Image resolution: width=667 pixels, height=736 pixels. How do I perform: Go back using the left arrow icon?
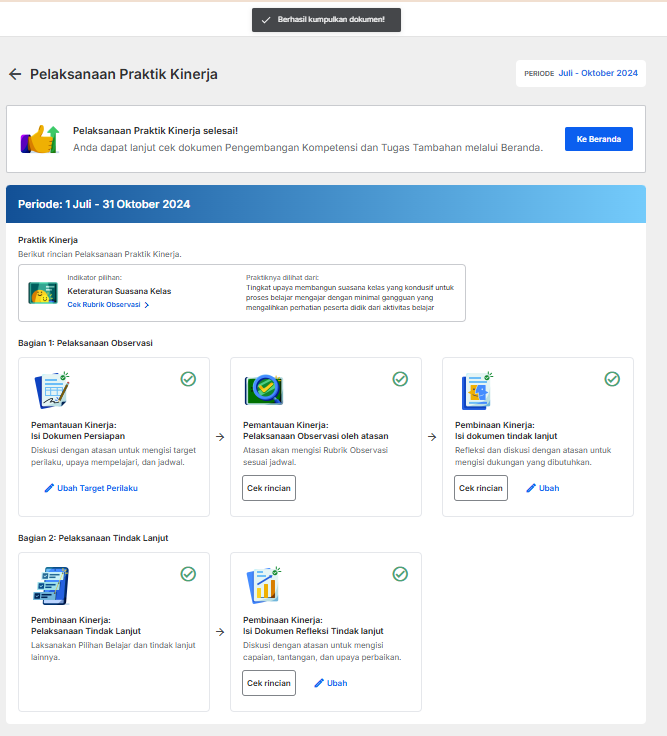[15, 74]
